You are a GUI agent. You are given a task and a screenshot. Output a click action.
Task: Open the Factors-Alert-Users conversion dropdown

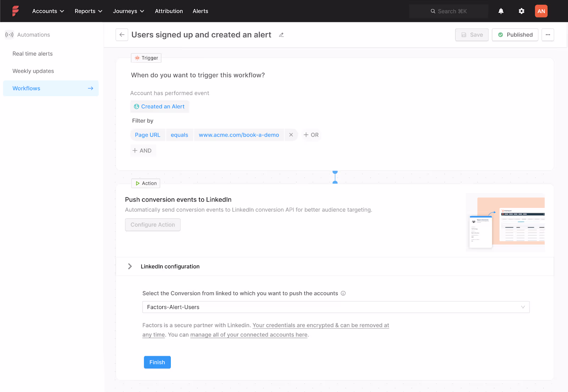pos(336,307)
